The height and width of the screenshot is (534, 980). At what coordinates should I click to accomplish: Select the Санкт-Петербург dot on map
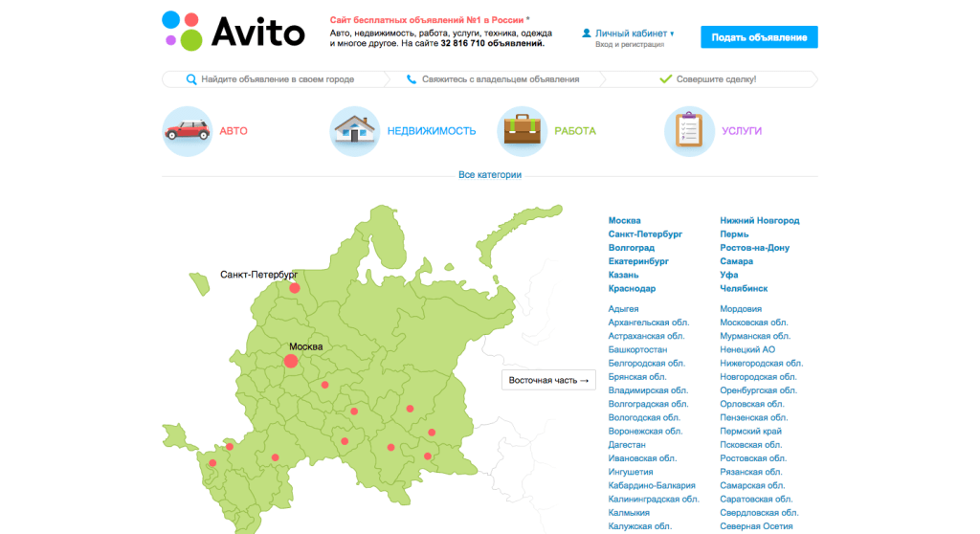point(295,288)
